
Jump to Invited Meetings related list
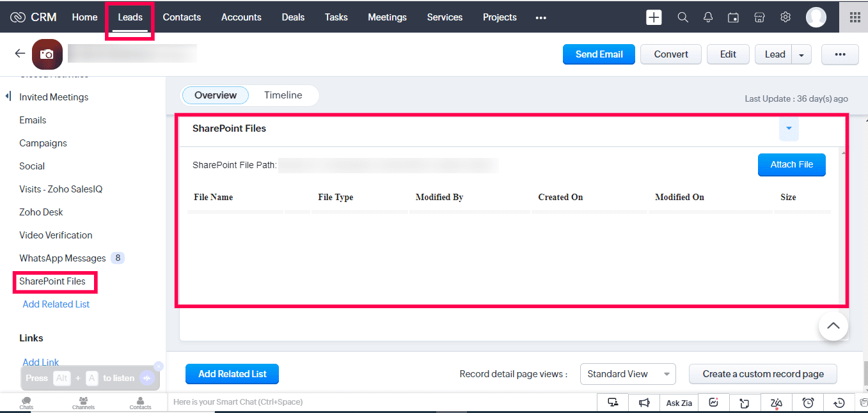click(54, 97)
